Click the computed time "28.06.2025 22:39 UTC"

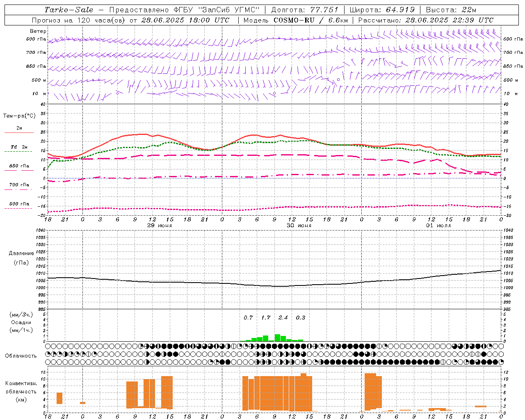click(449, 20)
